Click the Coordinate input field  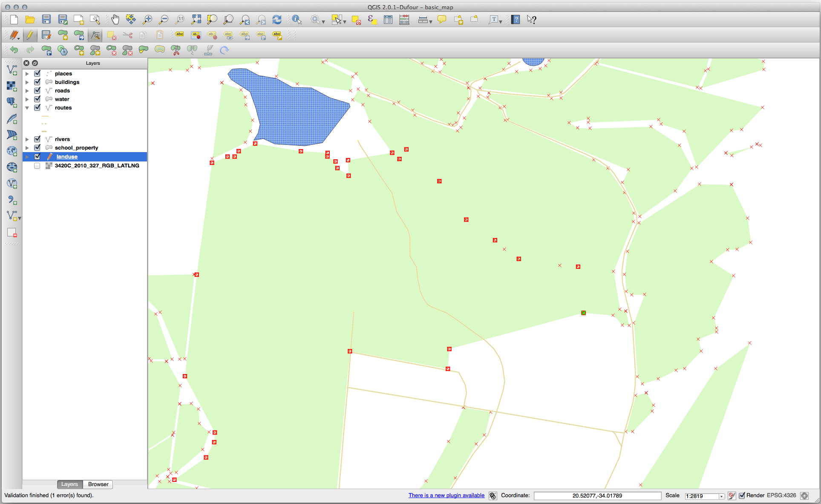click(597, 496)
